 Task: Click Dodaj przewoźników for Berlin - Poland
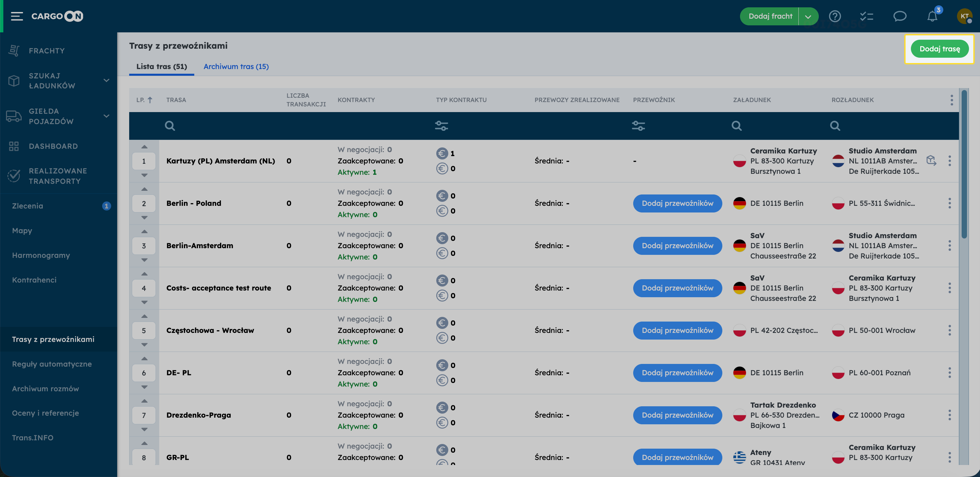677,203
